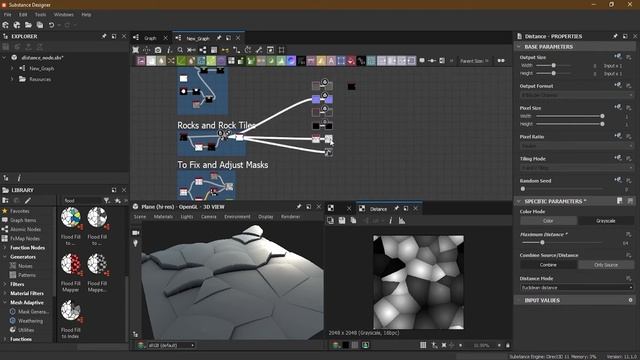
Task: Select Combine for Combine Source/Distance
Action: click(548, 265)
